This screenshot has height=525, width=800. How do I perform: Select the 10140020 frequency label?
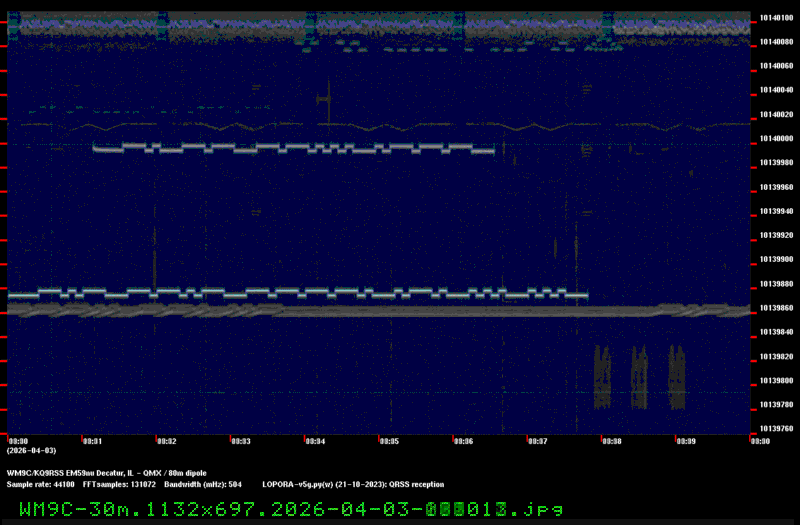[776, 114]
